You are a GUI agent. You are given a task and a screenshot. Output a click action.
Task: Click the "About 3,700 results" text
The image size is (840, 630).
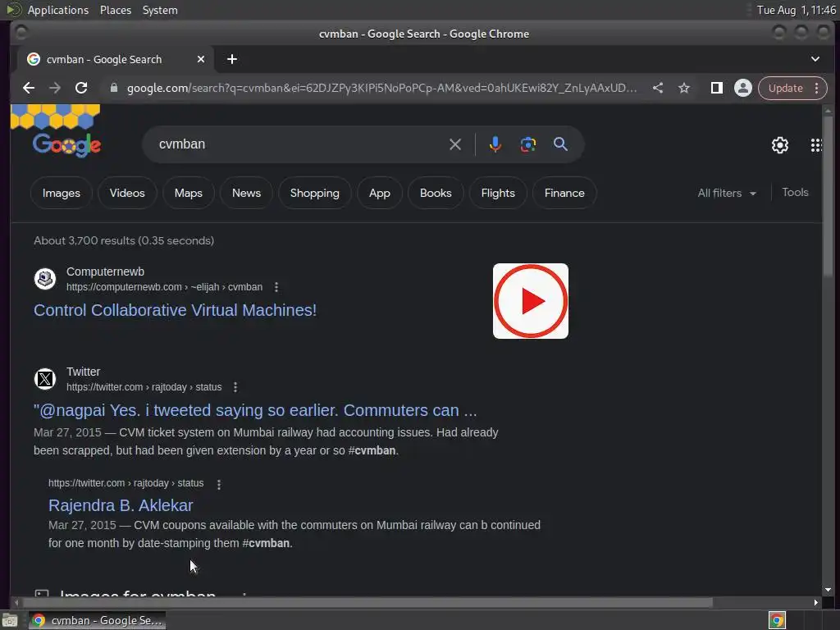[x=124, y=240]
